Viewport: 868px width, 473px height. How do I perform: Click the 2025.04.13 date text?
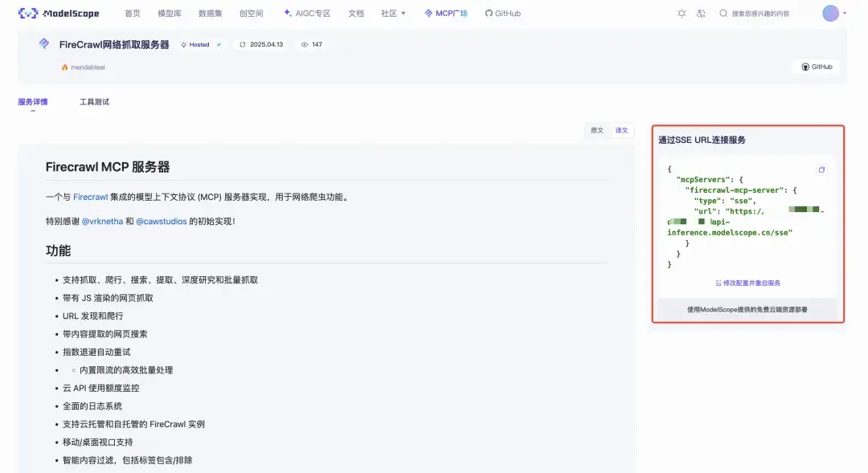[x=266, y=45]
